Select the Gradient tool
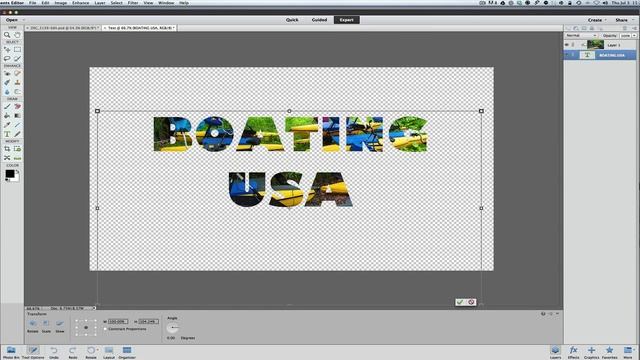This screenshot has height=360, width=640. tap(17, 116)
